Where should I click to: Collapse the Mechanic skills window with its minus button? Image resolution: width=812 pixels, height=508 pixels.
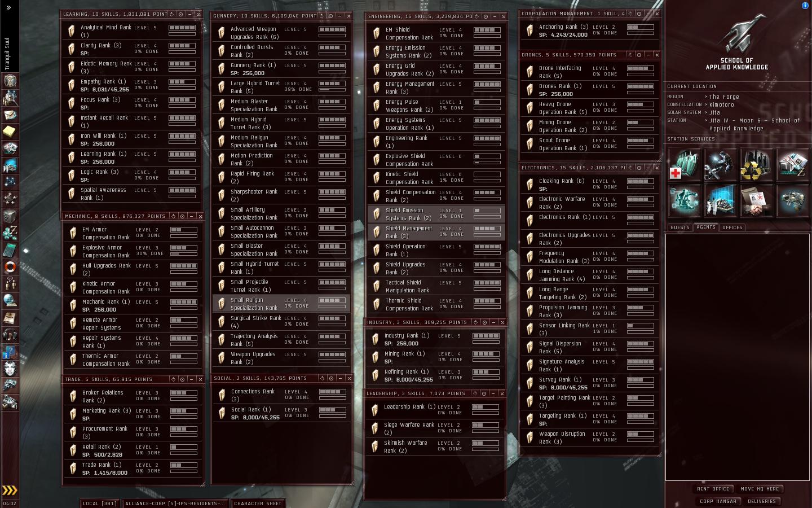[x=191, y=216]
